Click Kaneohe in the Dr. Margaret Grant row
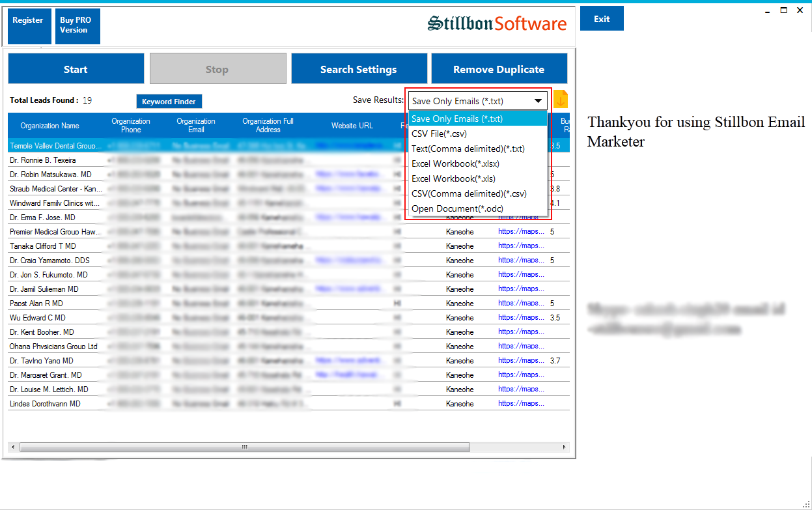Viewport: 812px width, 510px height. point(460,375)
